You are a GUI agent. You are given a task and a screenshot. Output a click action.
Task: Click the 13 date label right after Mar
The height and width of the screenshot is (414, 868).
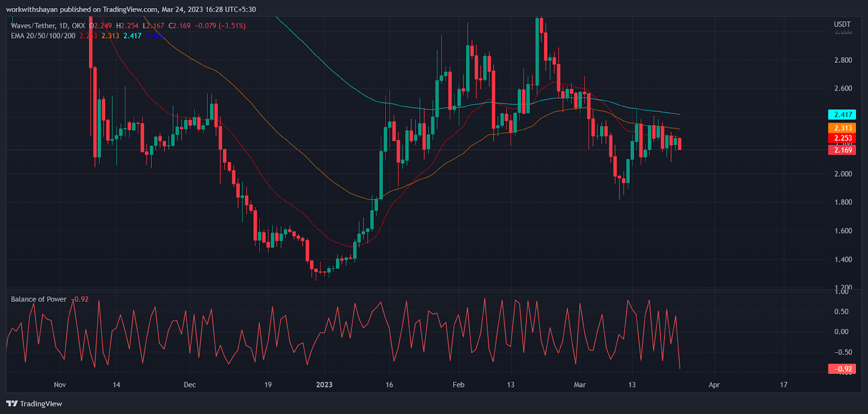point(632,385)
